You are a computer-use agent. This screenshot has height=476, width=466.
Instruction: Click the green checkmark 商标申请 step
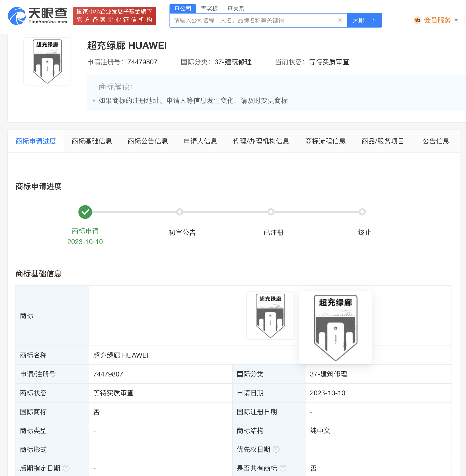tap(85, 212)
